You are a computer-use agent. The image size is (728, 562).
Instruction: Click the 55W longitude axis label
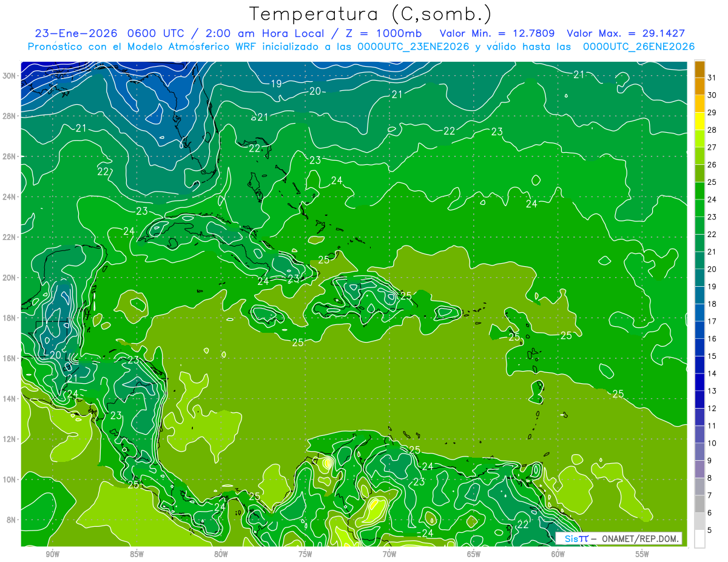tap(642, 554)
